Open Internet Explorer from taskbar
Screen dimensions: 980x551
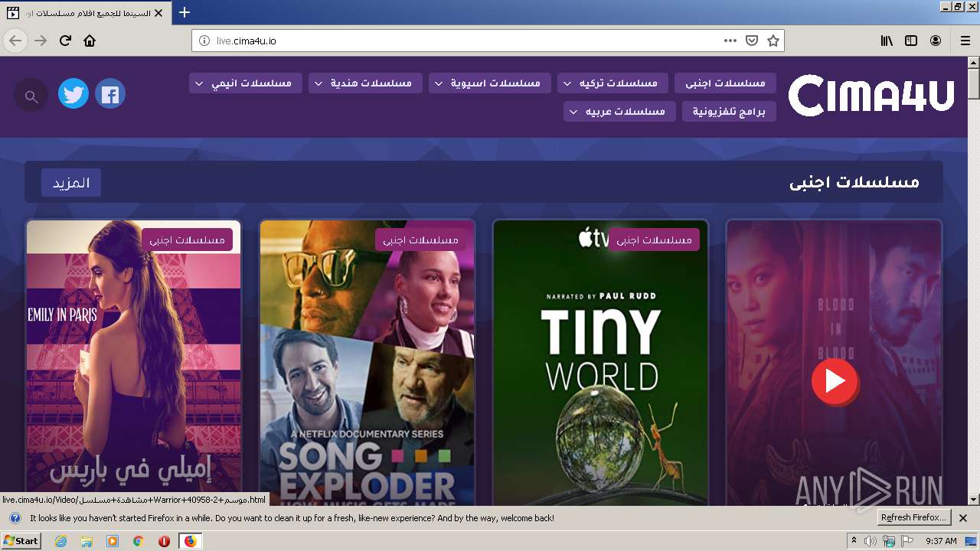coord(61,541)
